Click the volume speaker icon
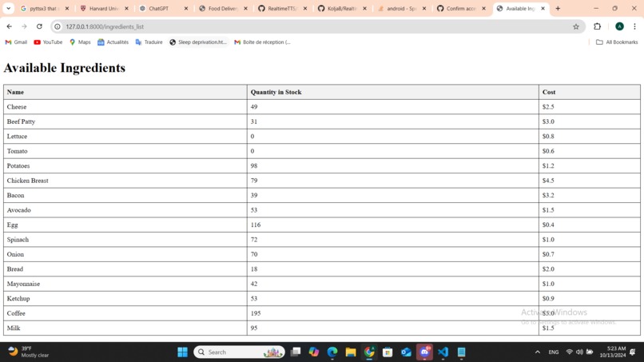This screenshot has width=644, height=362. point(579,352)
